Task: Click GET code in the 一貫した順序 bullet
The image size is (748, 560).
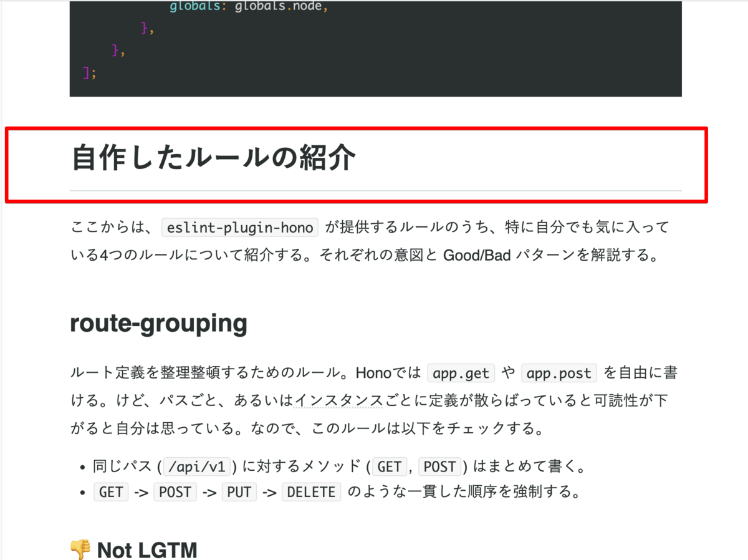Action: (x=111, y=492)
